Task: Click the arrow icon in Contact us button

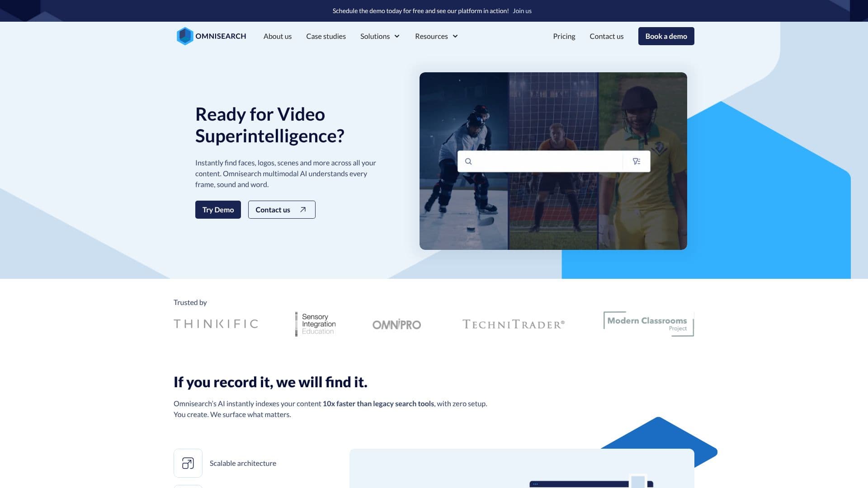Action: pos(303,210)
